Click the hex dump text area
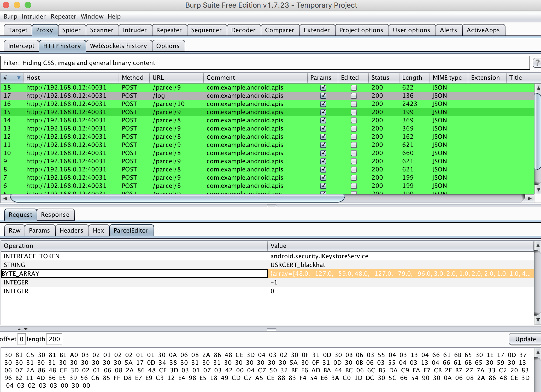Viewport: 541px width, 392px height. 267,370
